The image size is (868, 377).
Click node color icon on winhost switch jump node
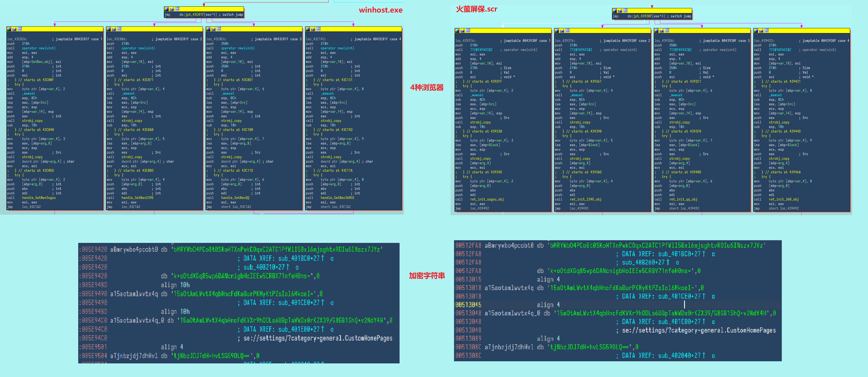coord(167,9)
